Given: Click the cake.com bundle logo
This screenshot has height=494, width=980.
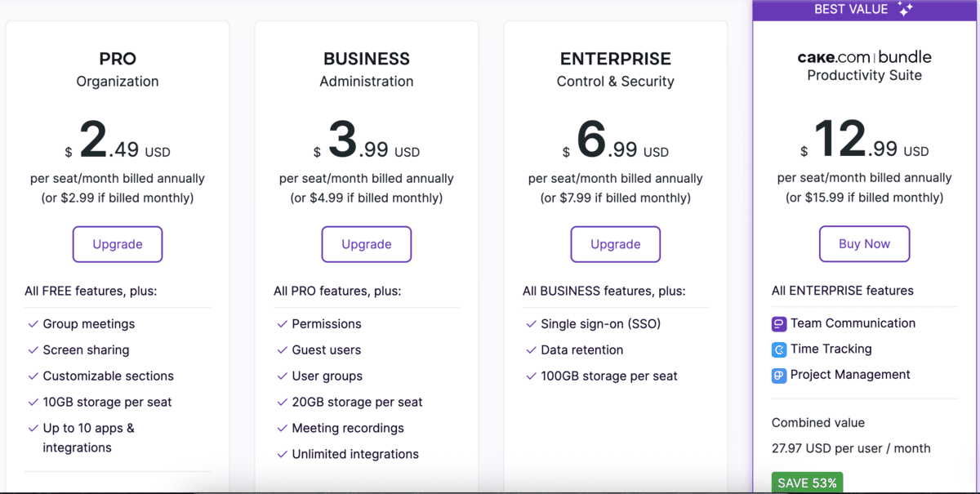Looking at the screenshot, I should click(864, 57).
